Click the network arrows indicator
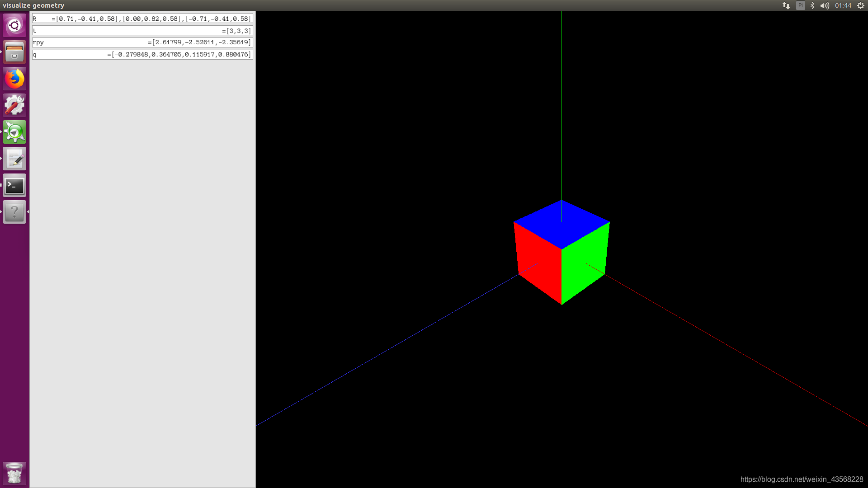Image resolution: width=868 pixels, height=488 pixels. 786,5
